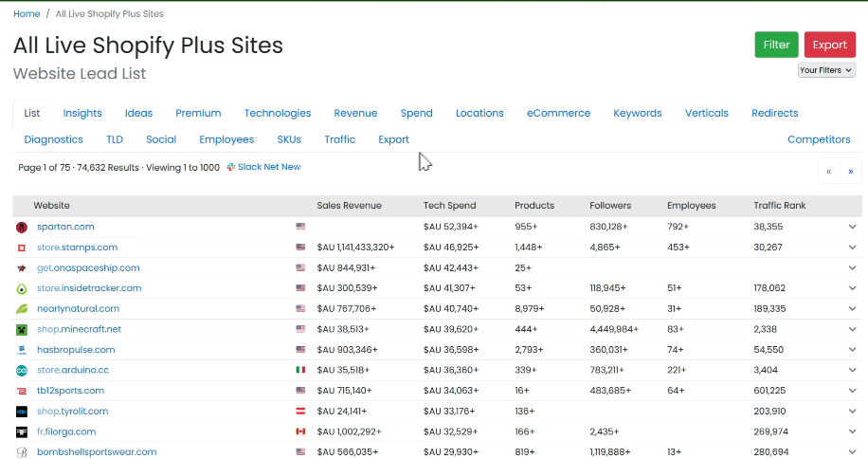Click the Italy flag in store.arduino.cc row
Image resolution: width=868 pixels, height=459 pixels.
point(300,369)
